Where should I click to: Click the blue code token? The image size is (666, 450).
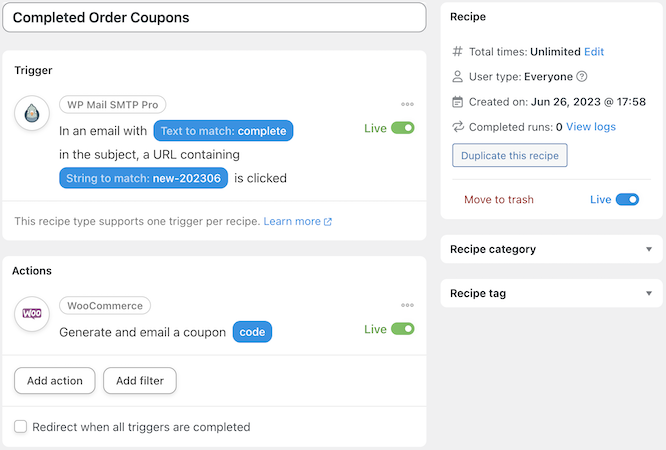pyautogui.click(x=252, y=332)
